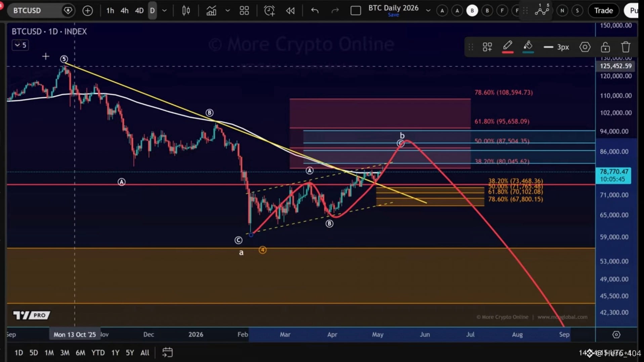
Task: Toggle the drawing lock icon
Action: click(605, 47)
